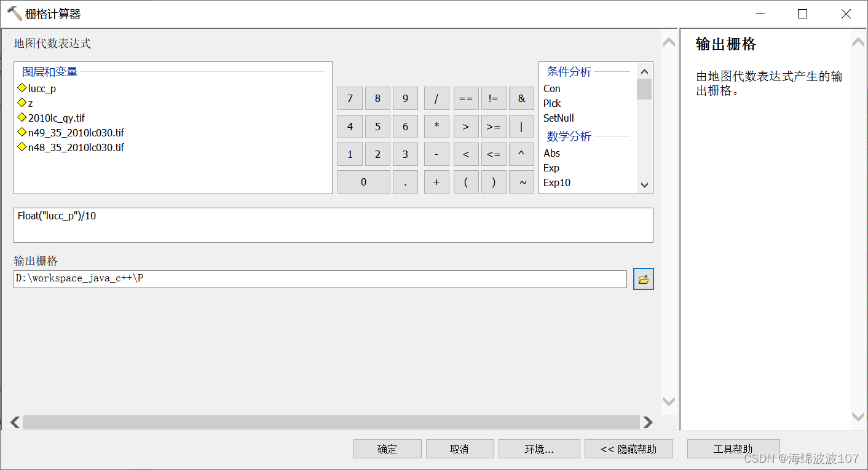Click the browse folder icon for output raster
The width and height of the screenshot is (868, 470).
(644, 279)
